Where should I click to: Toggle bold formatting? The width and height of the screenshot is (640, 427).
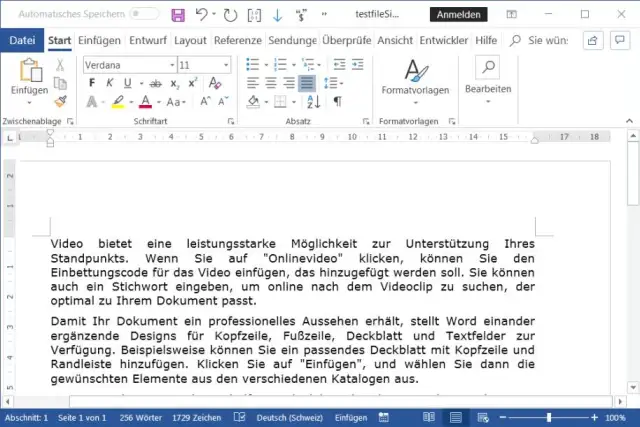point(93,83)
